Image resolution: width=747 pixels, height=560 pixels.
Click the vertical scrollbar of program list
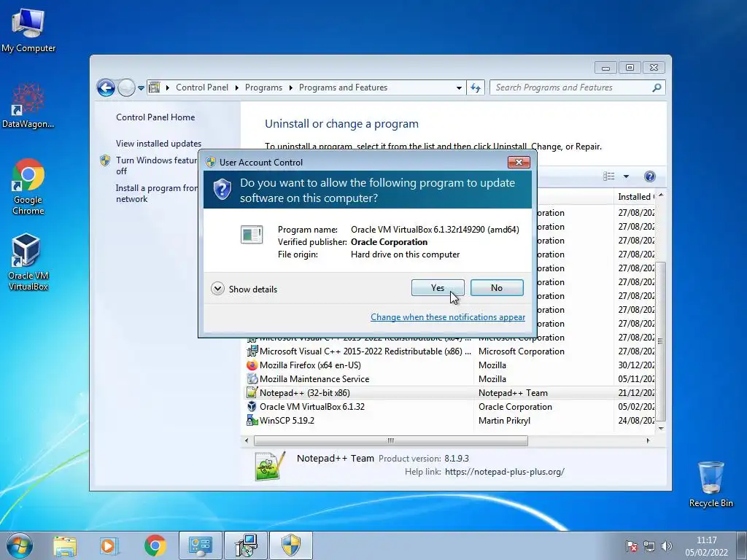(x=660, y=341)
